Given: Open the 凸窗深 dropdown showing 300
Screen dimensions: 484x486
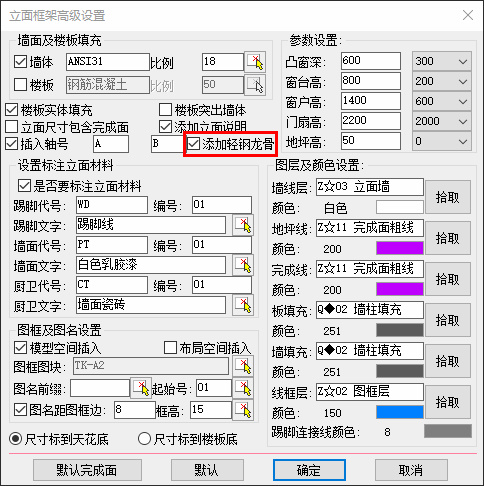Looking at the screenshot, I should pos(442,61).
